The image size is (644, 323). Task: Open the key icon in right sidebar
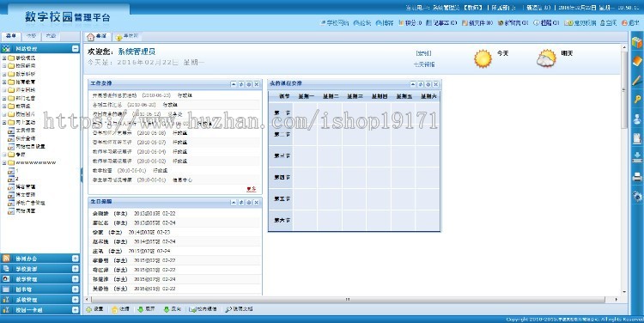click(637, 100)
